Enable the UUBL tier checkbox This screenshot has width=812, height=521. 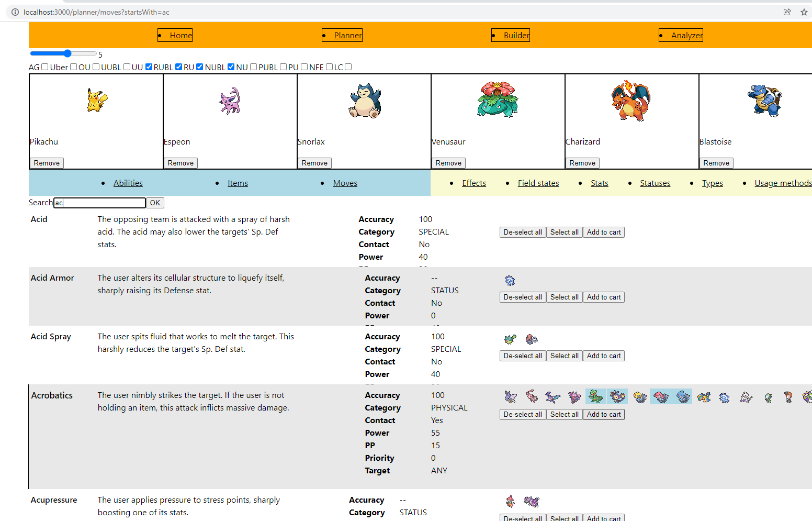click(127, 66)
